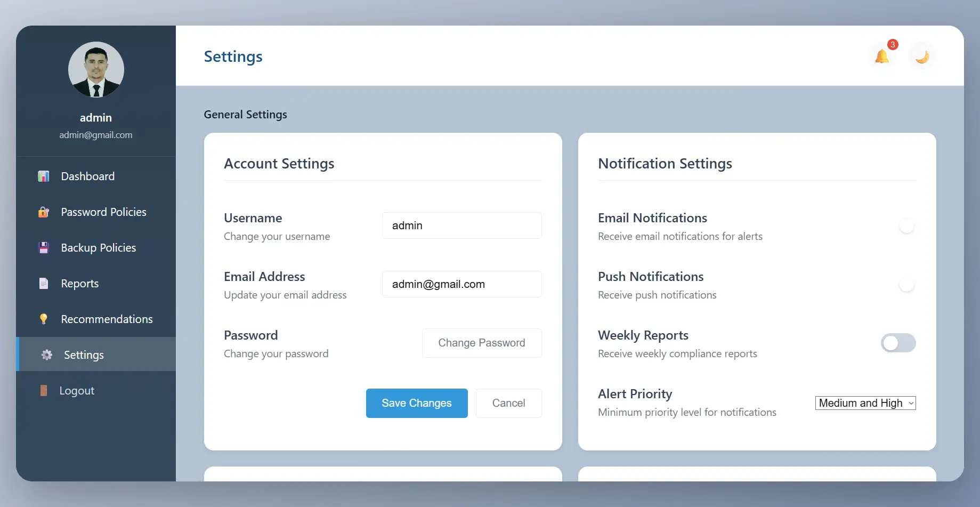Screen dimensions: 980x507
Task: Click the Recommendations lightbulb icon
Action: 44,319
